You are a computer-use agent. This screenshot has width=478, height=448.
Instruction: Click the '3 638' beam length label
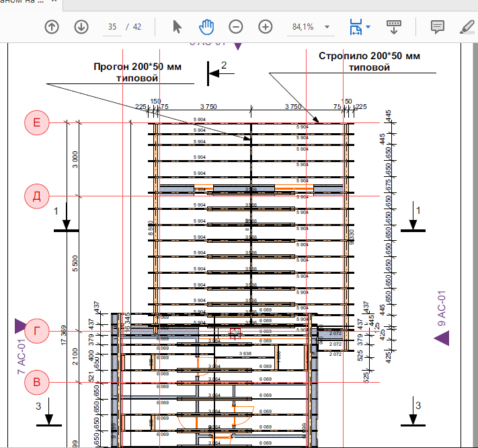[x=245, y=353]
